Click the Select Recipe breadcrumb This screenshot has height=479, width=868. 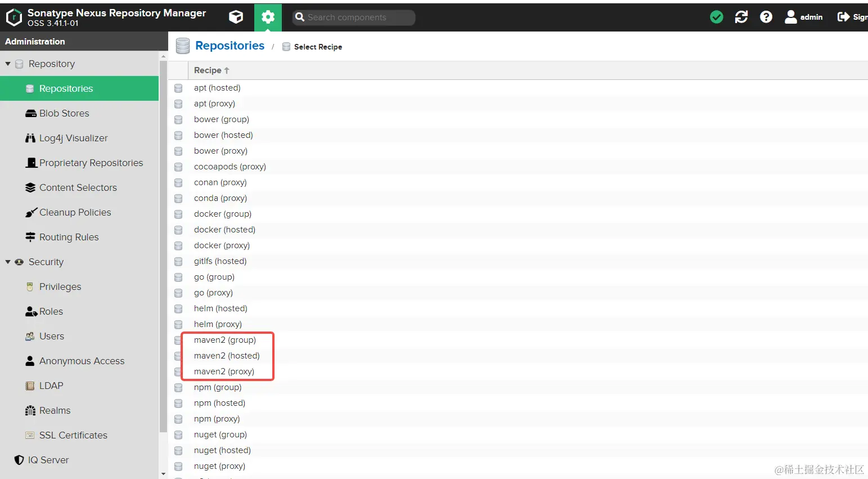click(x=318, y=47)
